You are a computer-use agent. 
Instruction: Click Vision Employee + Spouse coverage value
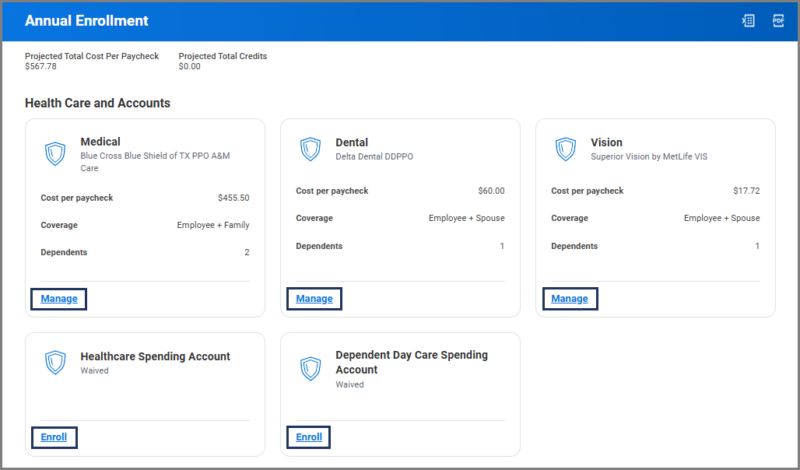722,218
